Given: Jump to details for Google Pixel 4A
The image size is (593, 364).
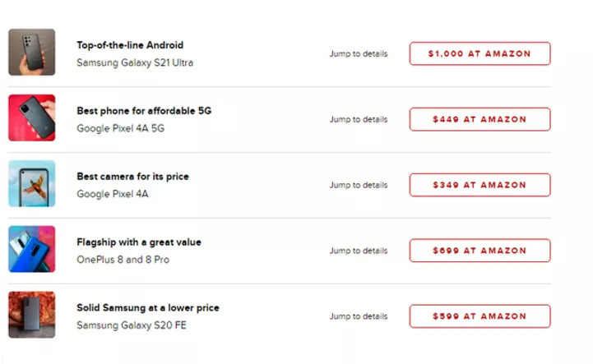Looking at the screenshot, I should [359, 185].
